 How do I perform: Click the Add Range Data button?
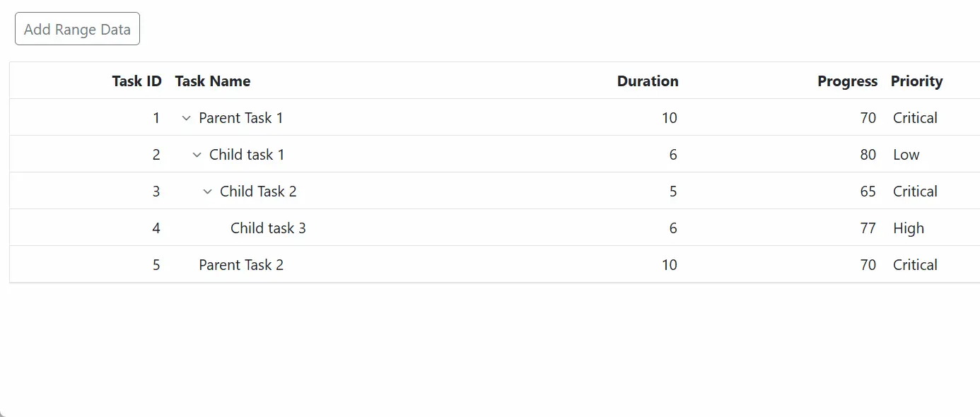coord(76,28)
